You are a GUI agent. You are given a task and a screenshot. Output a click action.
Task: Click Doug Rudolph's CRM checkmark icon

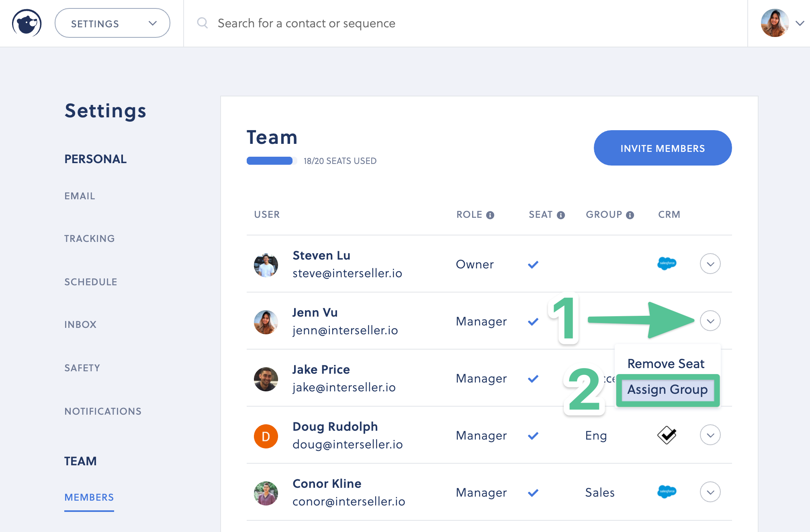(667, 435)
